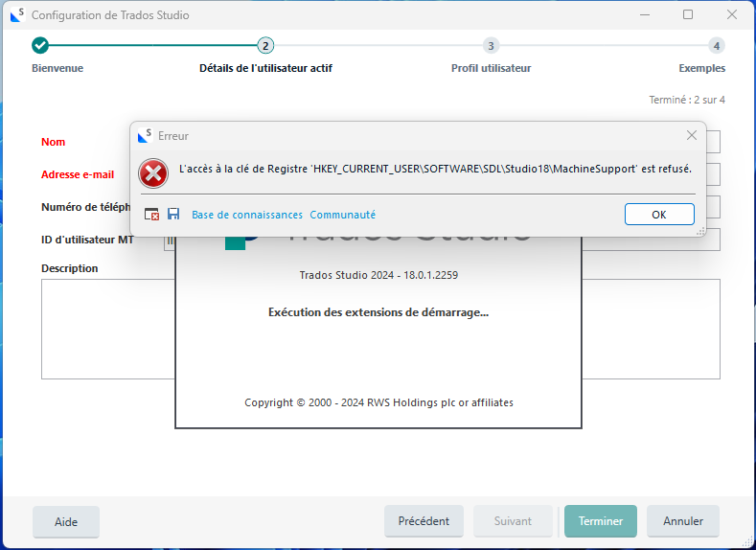Viewport: 756px width, 550px height.
Task: Click the 'Exécution des extensions de démarrage...' status text
Action: click(x=378, y=312)
